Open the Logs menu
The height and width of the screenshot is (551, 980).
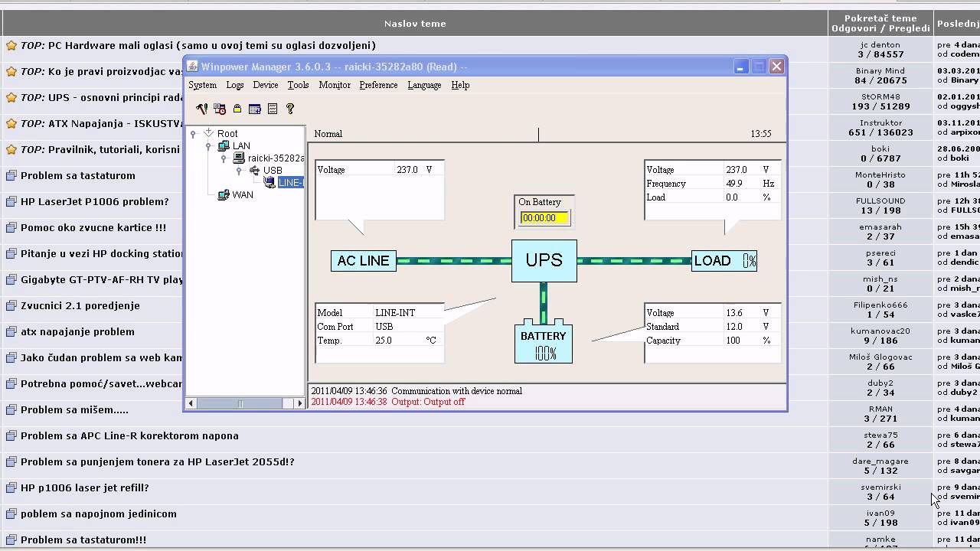[x=235, y=85]
